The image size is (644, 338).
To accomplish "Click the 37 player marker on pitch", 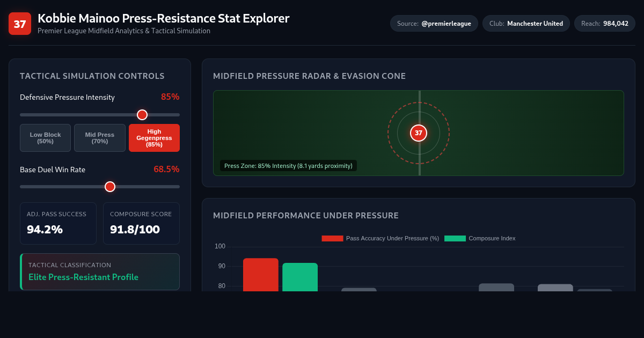I will point(419,133).
